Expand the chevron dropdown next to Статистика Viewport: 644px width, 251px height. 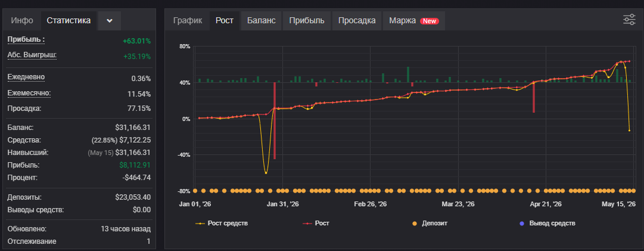point(109,21)
